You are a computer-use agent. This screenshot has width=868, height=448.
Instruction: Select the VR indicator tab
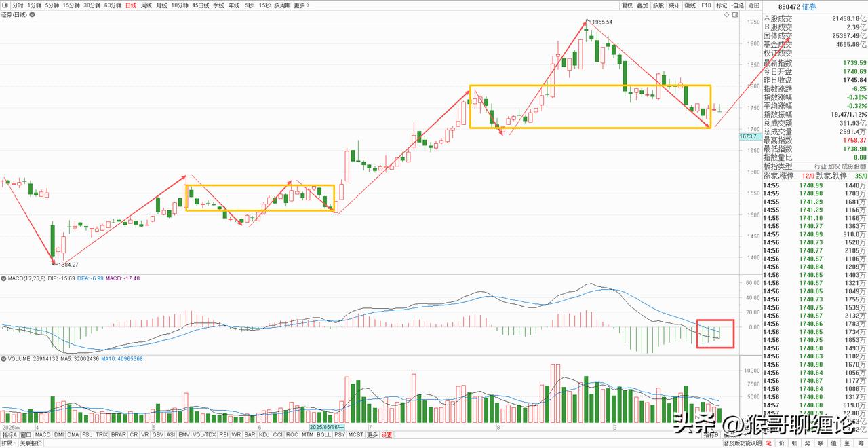(145, 434)
